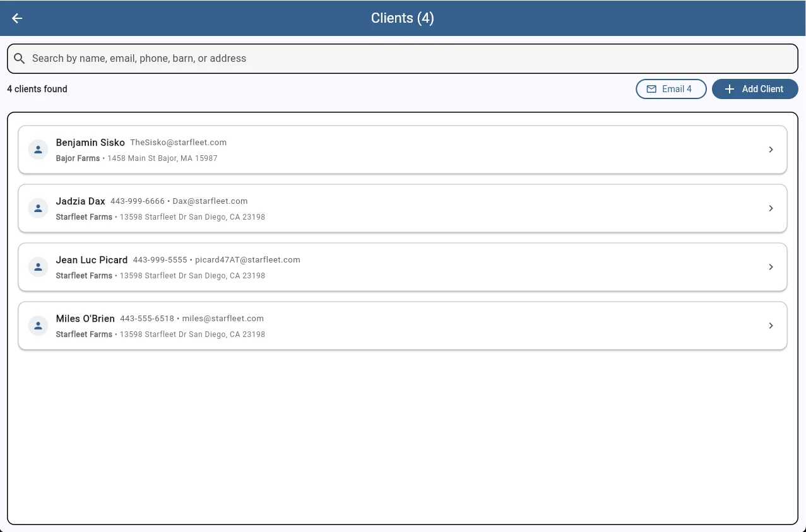Click Starfleet Farms barn label on Picard's row
Image resolution: width=806 pixels, height=532 pixels.
pos(84,275)
